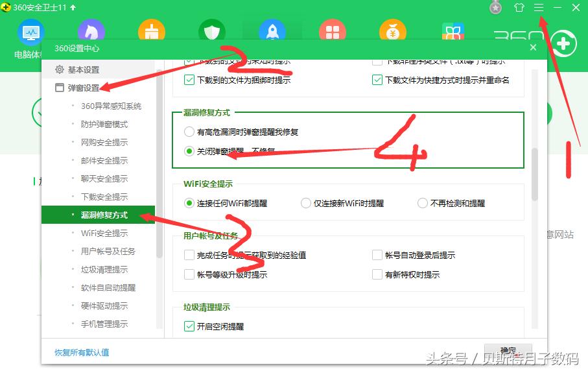Open the software manager colorful icon
Viewport: 588px width, 371px height.
tap(453, 30)
